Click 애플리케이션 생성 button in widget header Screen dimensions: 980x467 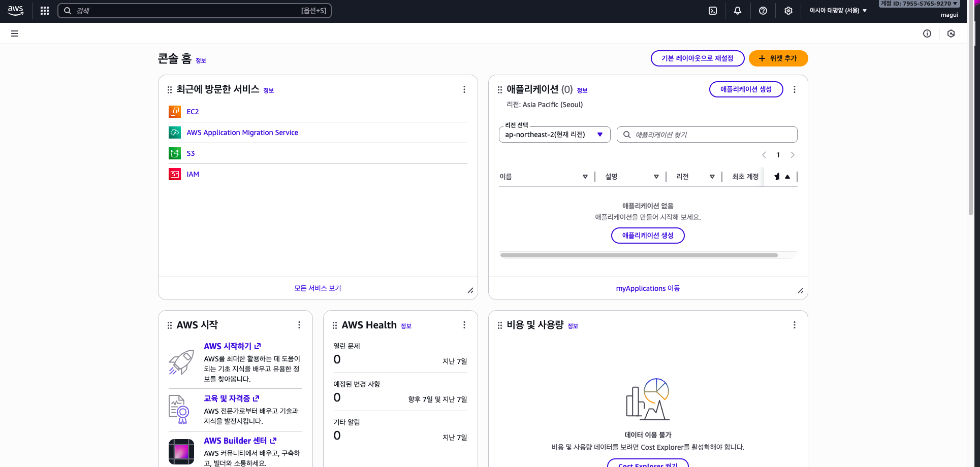coord(746,89)
